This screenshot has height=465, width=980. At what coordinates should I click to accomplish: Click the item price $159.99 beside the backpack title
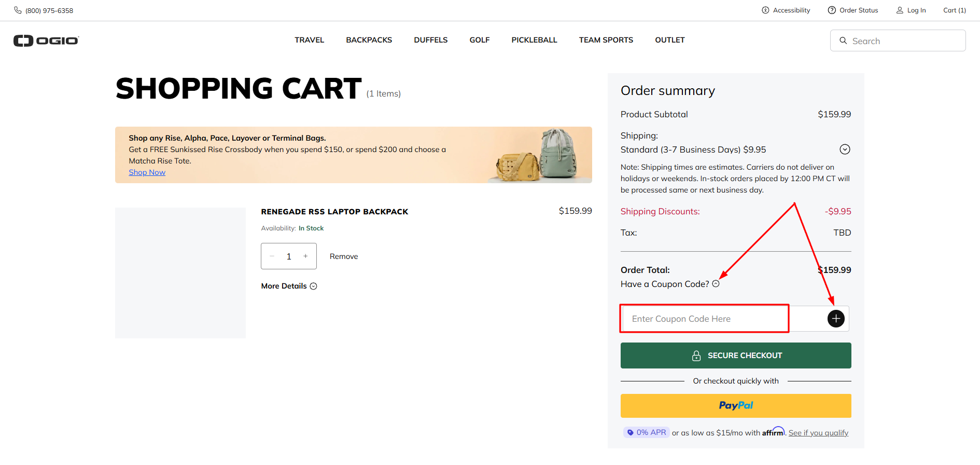[x=575, y=211]
